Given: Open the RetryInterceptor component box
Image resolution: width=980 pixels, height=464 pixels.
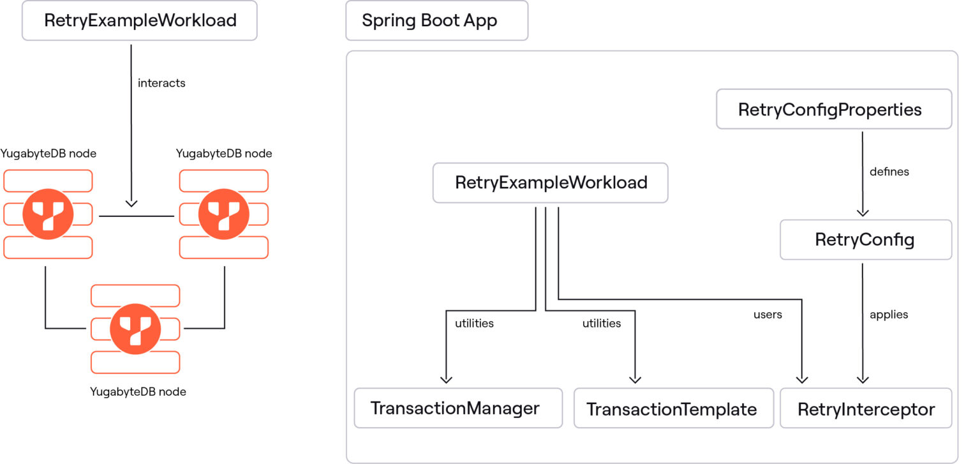Looking at the screenshot, I should (x=866, y=408).
